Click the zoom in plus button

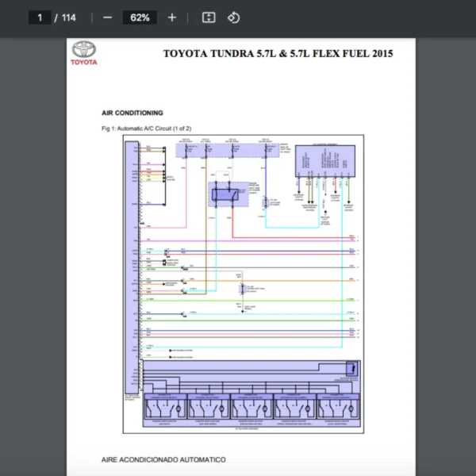(172, 17)
